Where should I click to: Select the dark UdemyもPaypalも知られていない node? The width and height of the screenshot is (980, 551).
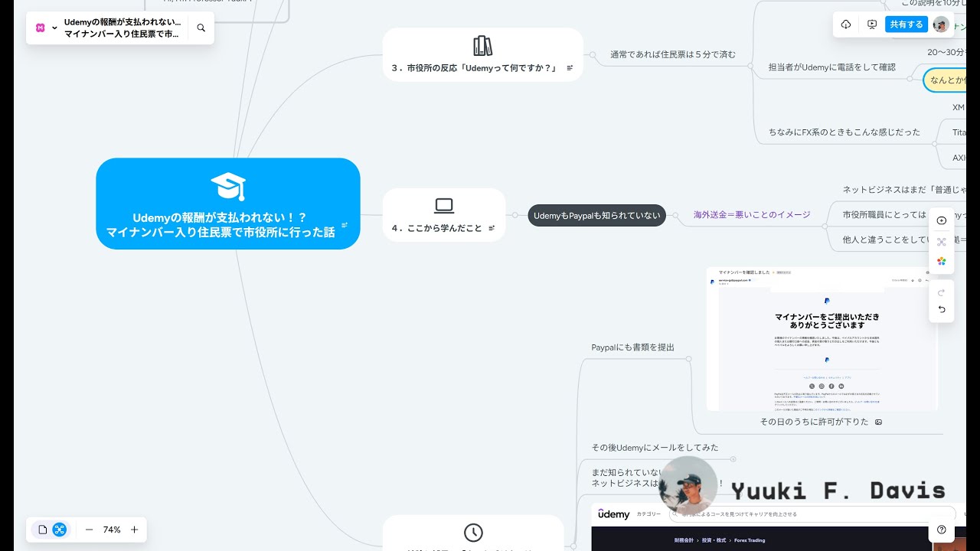click(597, 215)
